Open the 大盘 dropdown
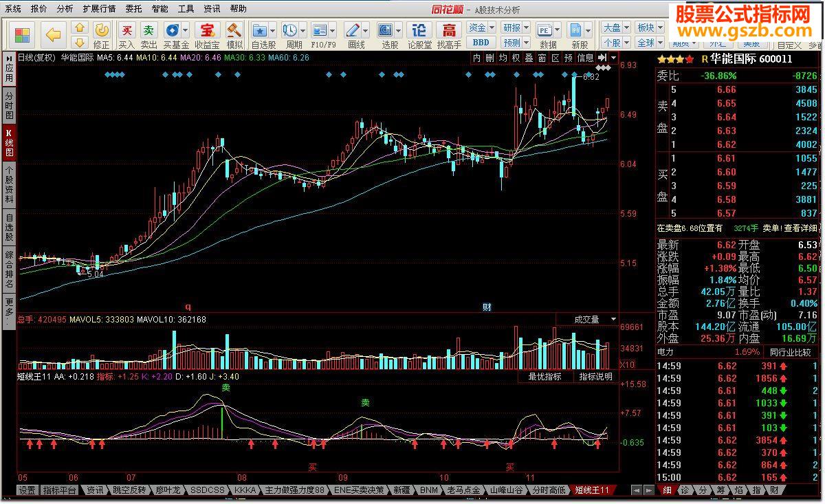Image resolution: width=825 pixels, height=504 pixels. point(615,28)
